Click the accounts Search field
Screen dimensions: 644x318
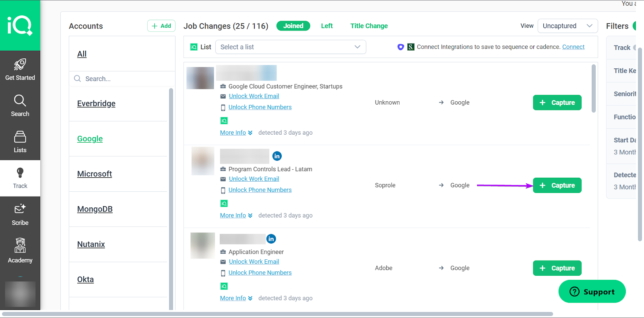(122, 79)
